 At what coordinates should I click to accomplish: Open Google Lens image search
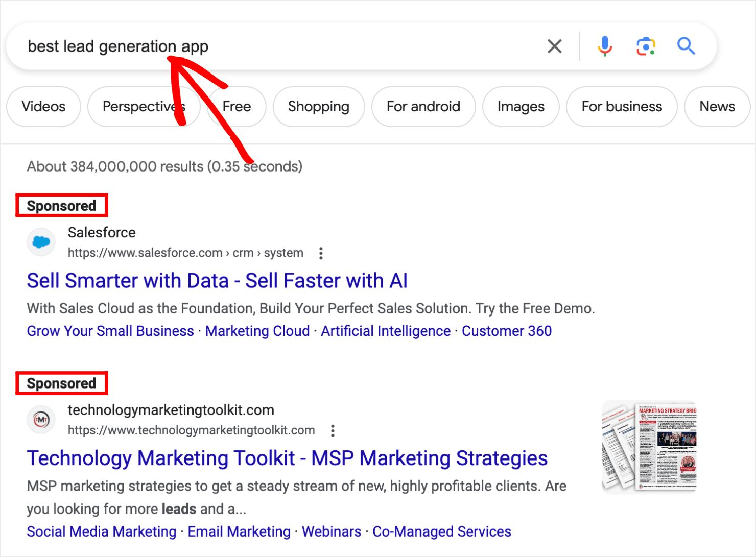(645, 46)
